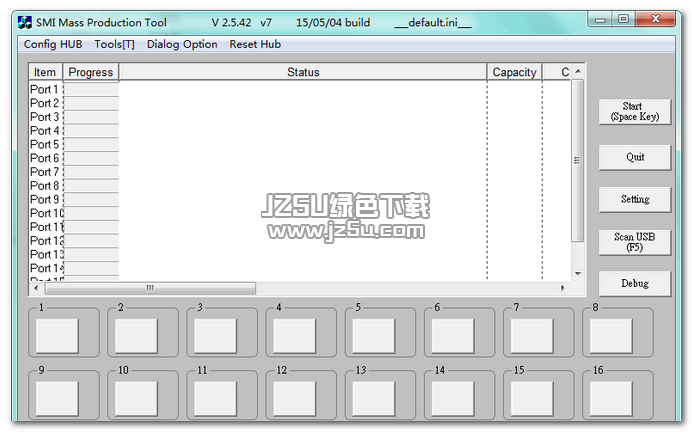Click the Port 9 progress bar

click(x=91, y=199)
